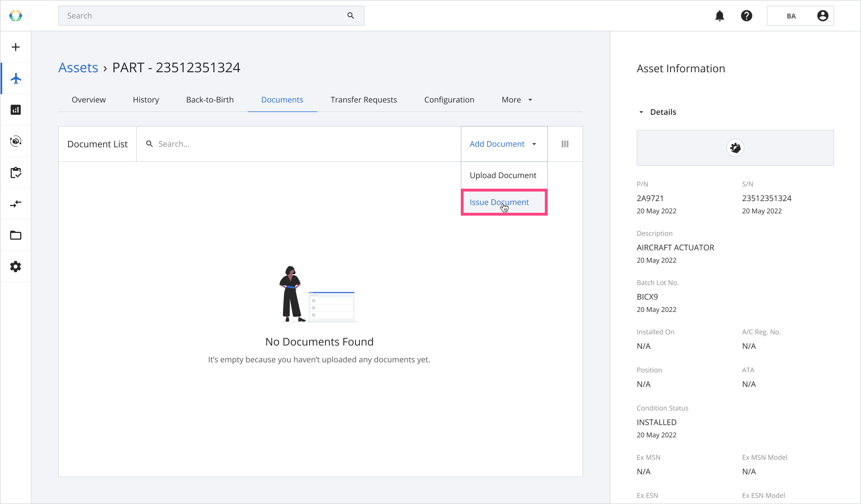Click the top search magnifier icon

(x=351, y=16)
